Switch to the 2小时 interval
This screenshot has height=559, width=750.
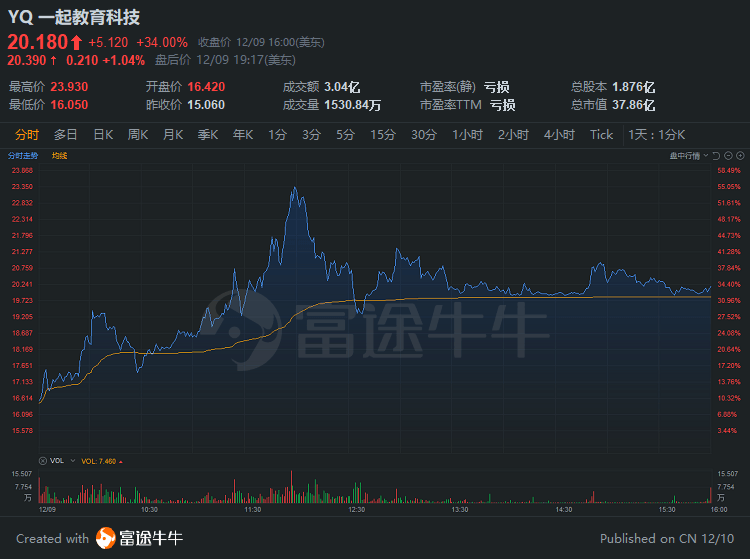tap(513, 135)
